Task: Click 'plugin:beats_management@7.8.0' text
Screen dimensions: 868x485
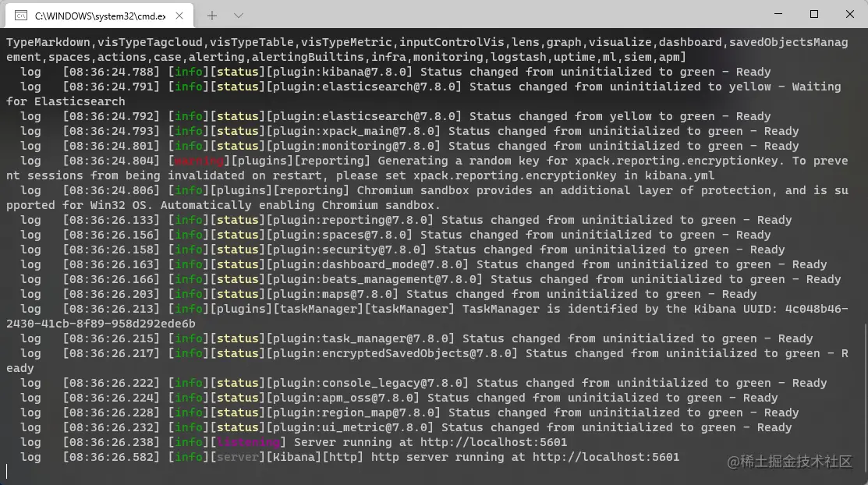Action: [x=374, y=280]
